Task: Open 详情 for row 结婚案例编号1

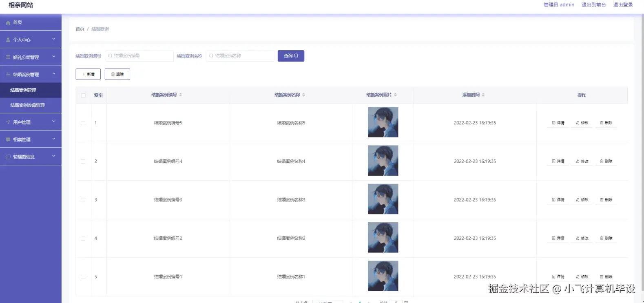Action: point(558,276)
